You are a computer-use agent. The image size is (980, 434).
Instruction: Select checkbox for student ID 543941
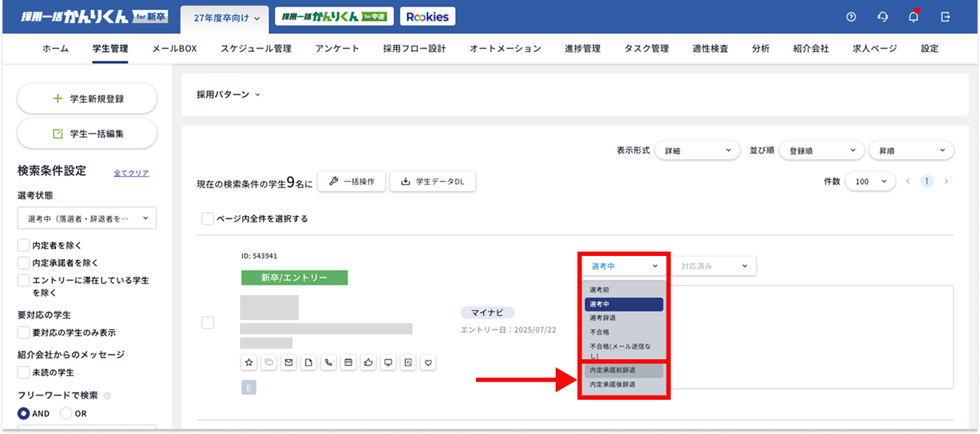tap(208, 323)
